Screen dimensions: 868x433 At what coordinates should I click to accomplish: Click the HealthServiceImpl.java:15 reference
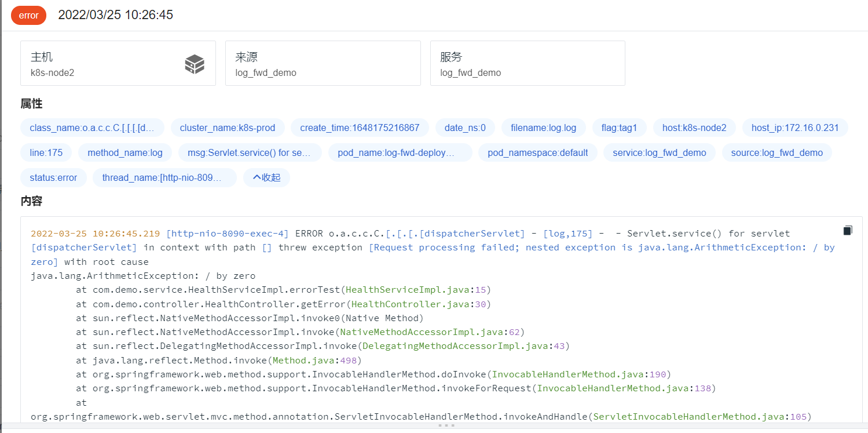[415, 290]
